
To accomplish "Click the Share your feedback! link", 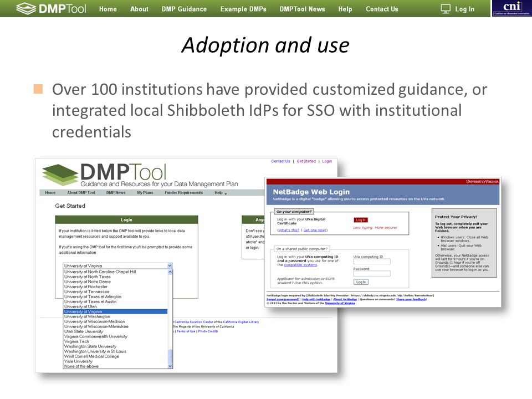I will point(412,299).
